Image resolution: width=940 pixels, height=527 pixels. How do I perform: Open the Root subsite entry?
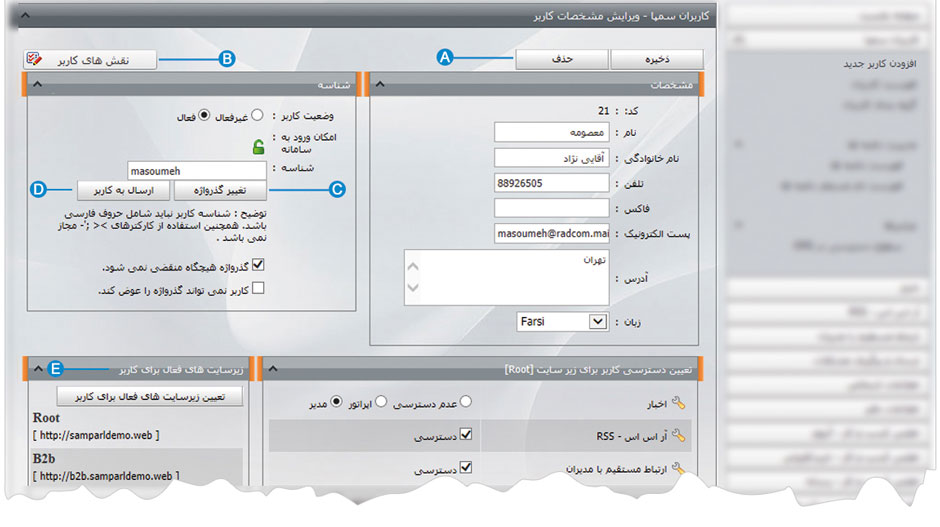(x=47, y=418)
